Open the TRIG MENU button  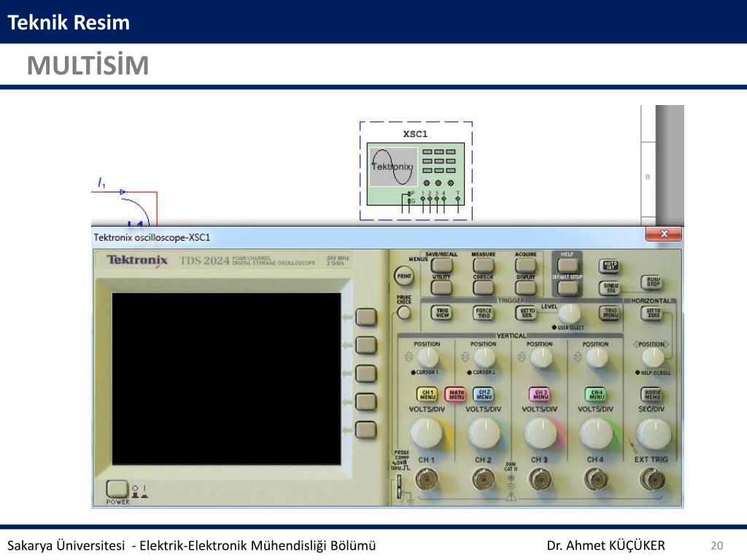[611, 313]
